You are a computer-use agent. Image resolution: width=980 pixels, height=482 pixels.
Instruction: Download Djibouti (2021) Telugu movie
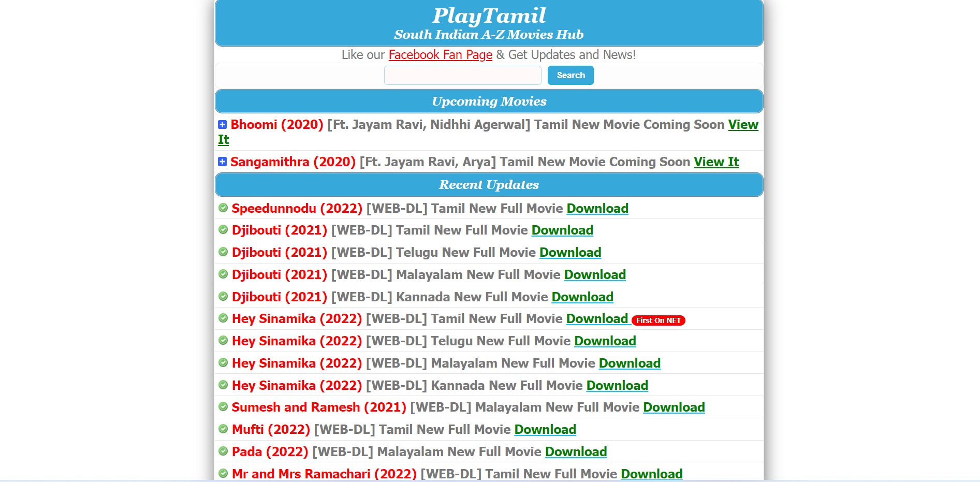click(571, 253)
